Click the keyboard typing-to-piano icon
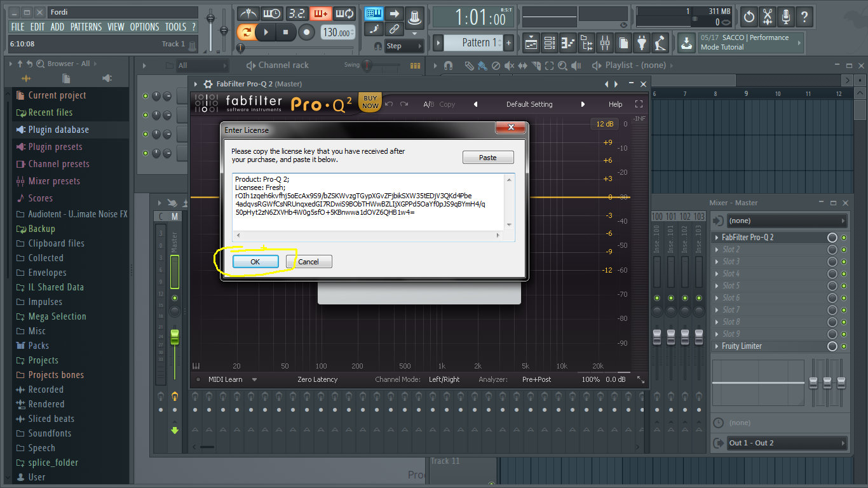This screenshot has height=488, width=868. 374,13
